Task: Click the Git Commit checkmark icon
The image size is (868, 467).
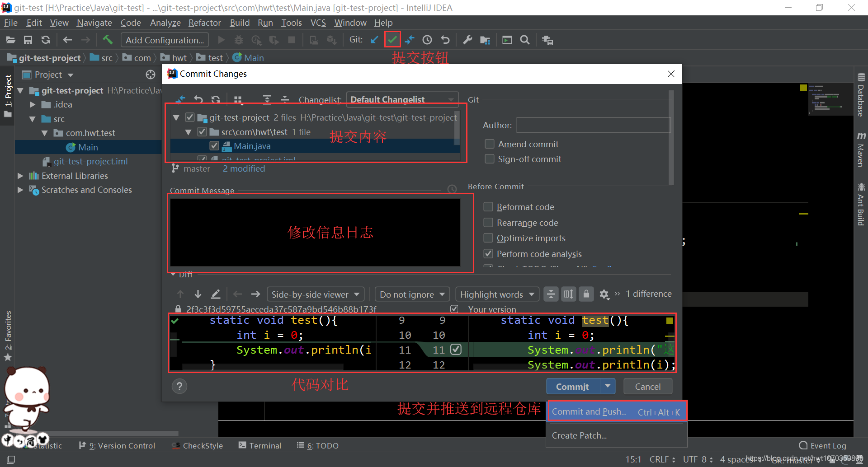Action: coord(392,40)
